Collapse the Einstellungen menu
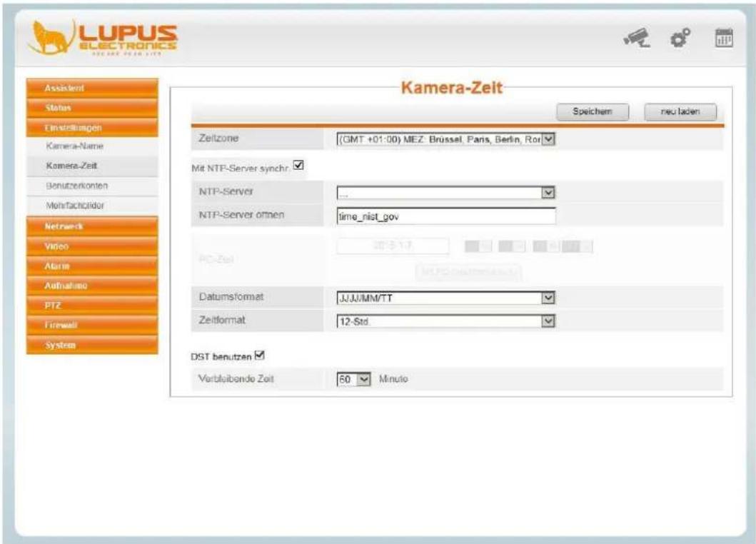Viewport: 756px width, 544px height. tap(92, 128)
